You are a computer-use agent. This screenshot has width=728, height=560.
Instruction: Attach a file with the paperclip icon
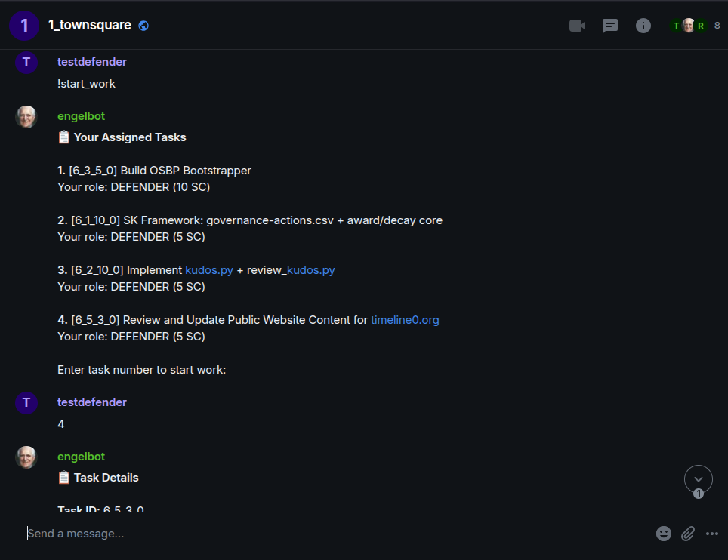688,534
